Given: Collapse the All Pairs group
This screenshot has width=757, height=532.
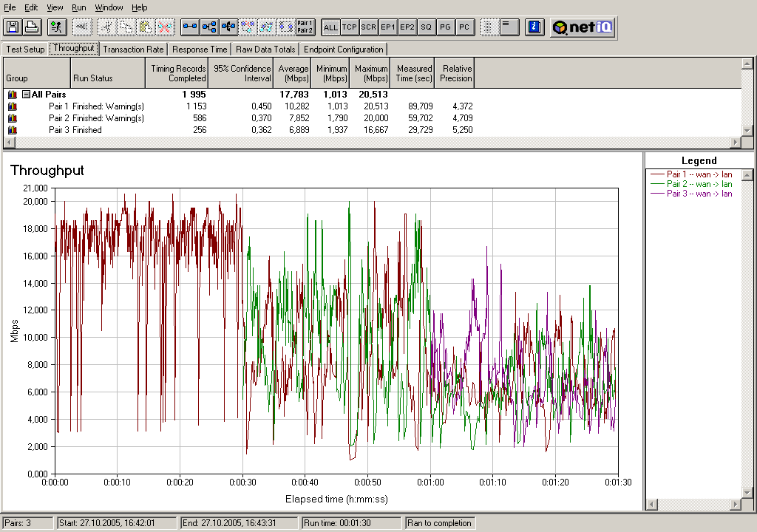Looking at the screenshot, I should [x=26, y=95].
